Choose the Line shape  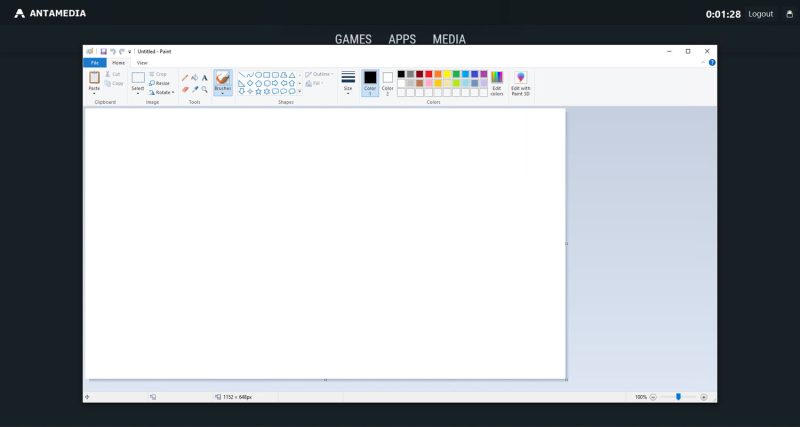coord(242,75)
